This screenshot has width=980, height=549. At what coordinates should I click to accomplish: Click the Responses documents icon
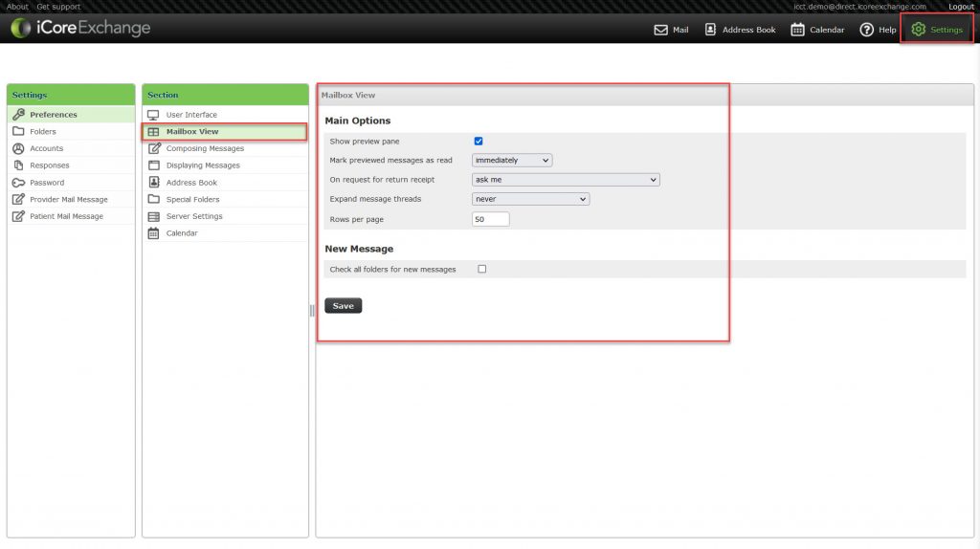pos(19,165)
